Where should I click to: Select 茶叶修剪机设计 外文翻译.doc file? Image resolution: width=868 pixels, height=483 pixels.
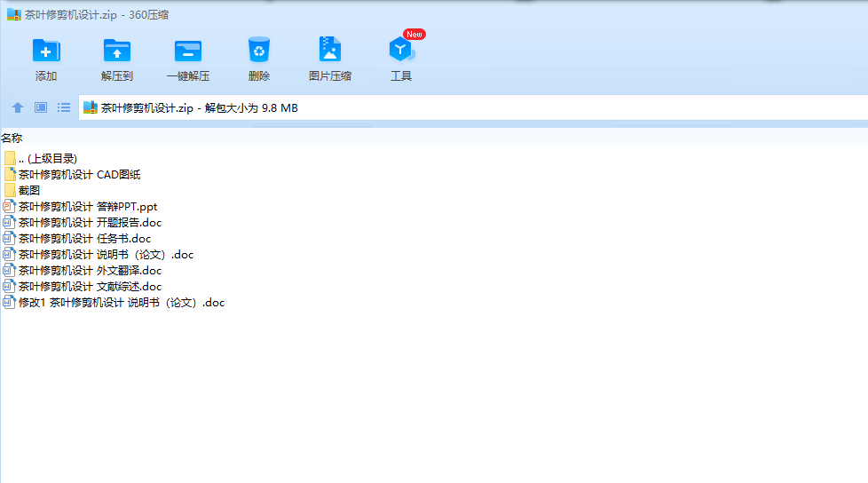[x=83, y=271]
